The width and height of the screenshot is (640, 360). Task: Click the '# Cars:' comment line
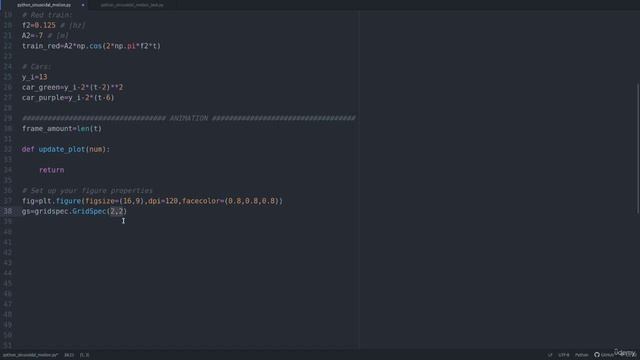coord(37,67)
